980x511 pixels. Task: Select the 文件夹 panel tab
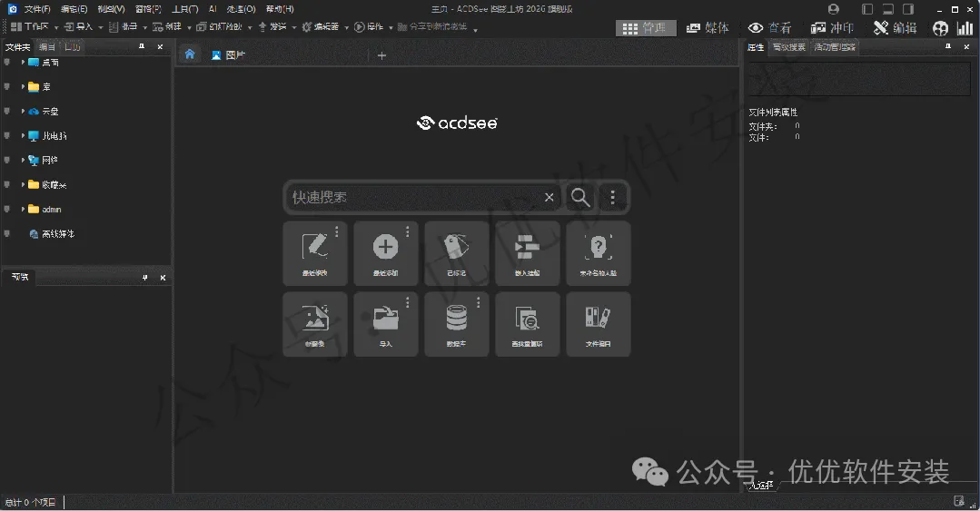17,47
